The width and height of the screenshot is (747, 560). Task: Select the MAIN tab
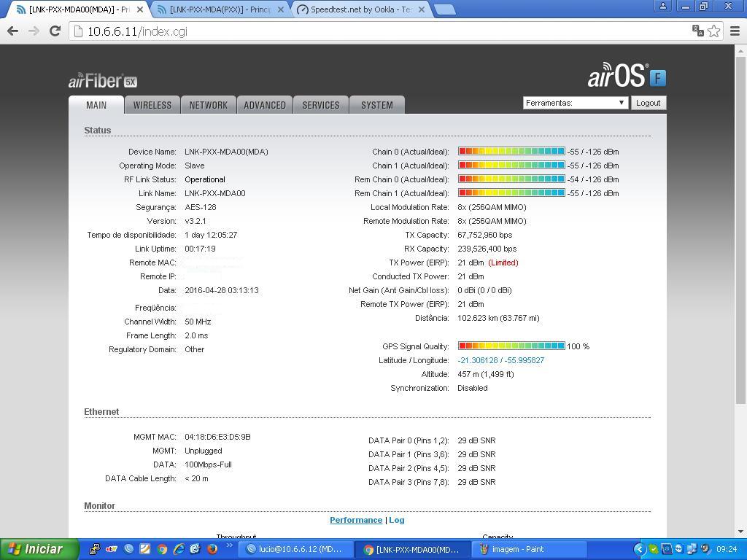96,105
